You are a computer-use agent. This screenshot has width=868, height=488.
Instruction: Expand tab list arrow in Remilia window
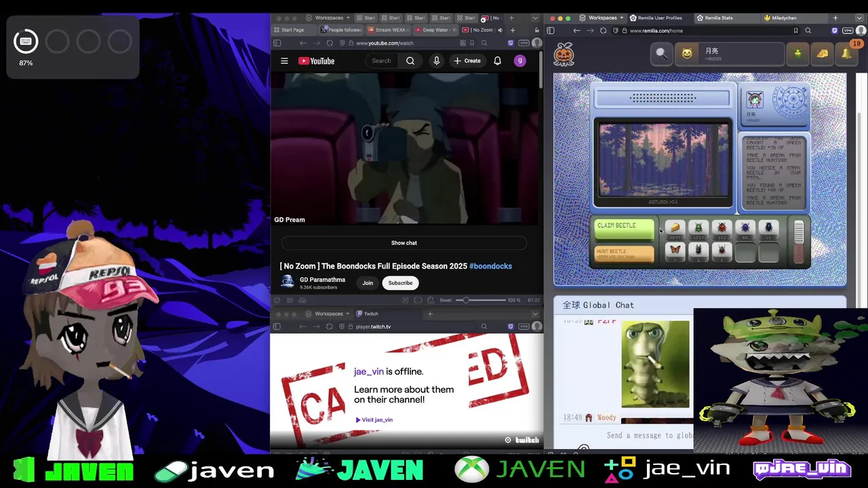click(x=861, y=18)
